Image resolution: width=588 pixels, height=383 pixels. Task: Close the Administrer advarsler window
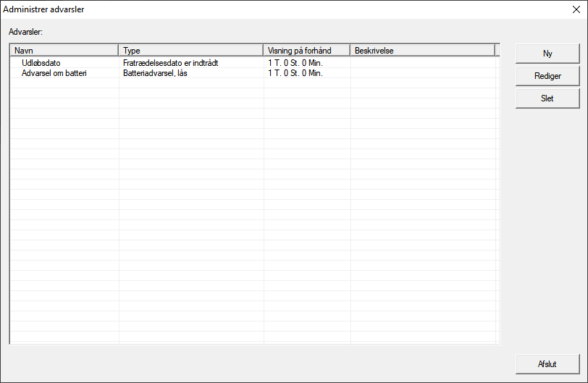[x=575, y=9]
